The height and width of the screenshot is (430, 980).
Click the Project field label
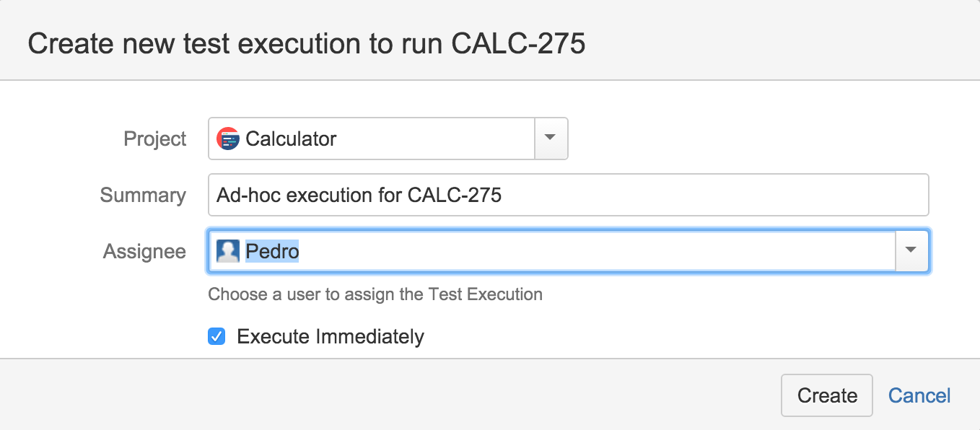[155, 139]
